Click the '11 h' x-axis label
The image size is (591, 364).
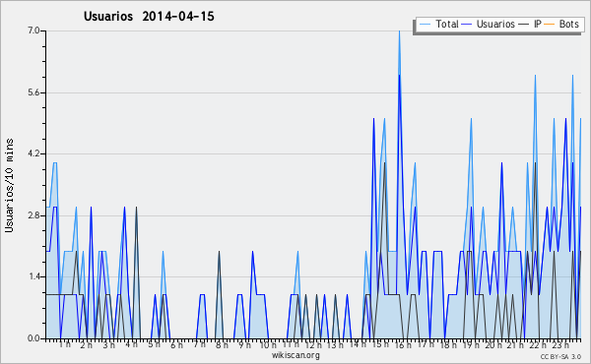click(x=291, y=344)
